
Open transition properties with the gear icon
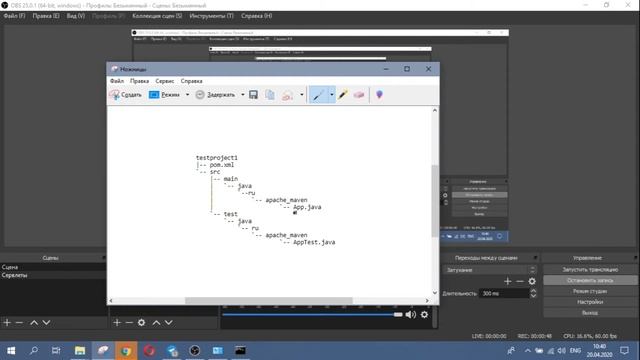pyautogui.click(x=532, y=281)
